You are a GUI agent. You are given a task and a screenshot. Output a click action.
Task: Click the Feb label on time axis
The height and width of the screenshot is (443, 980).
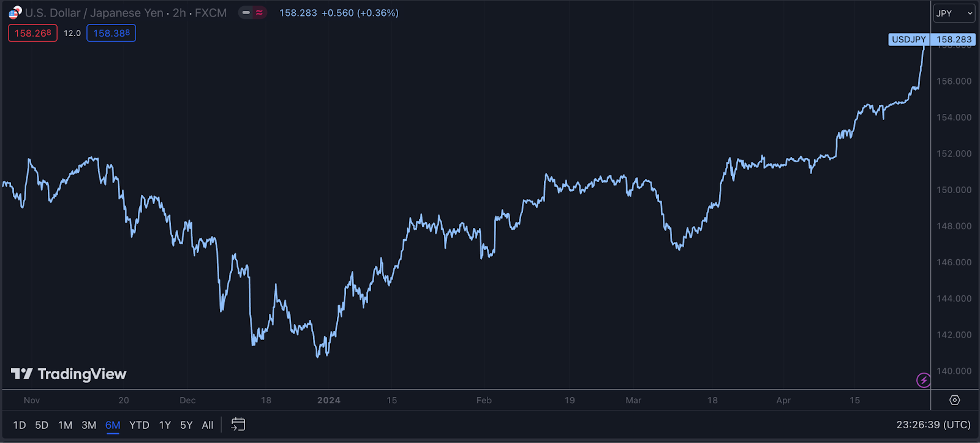[484, 400]
